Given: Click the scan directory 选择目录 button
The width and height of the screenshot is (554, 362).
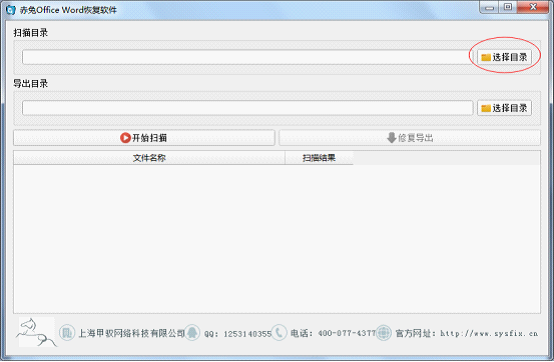Looking at the screenshot, I should 504,57.
